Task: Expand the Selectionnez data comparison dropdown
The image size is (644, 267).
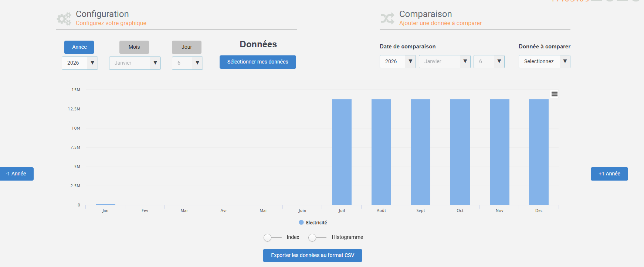Action: [x=544, y=61]
